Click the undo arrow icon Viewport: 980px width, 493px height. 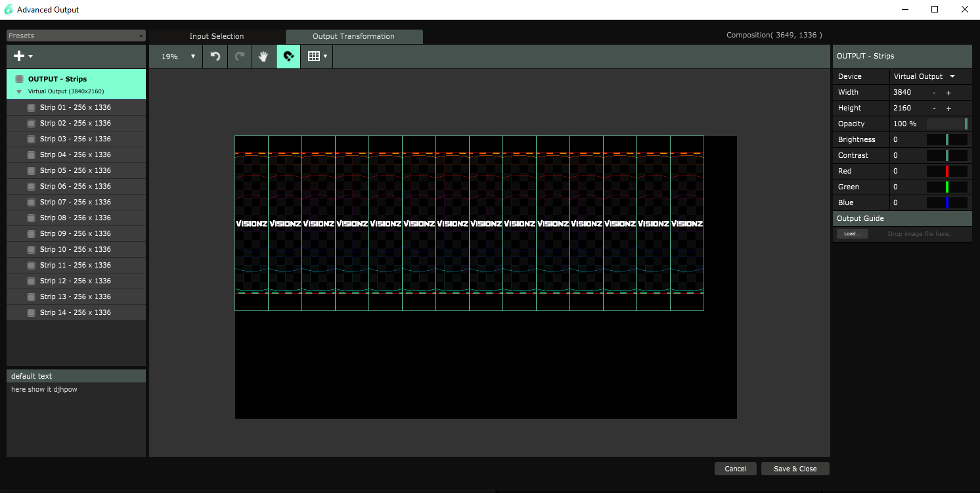tap(215, 57)
